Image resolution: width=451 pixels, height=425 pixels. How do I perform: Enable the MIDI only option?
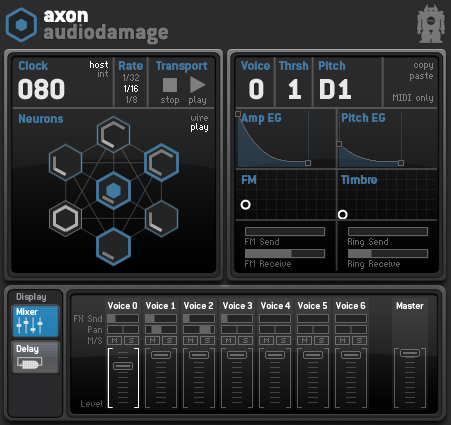tap(413, 98)
